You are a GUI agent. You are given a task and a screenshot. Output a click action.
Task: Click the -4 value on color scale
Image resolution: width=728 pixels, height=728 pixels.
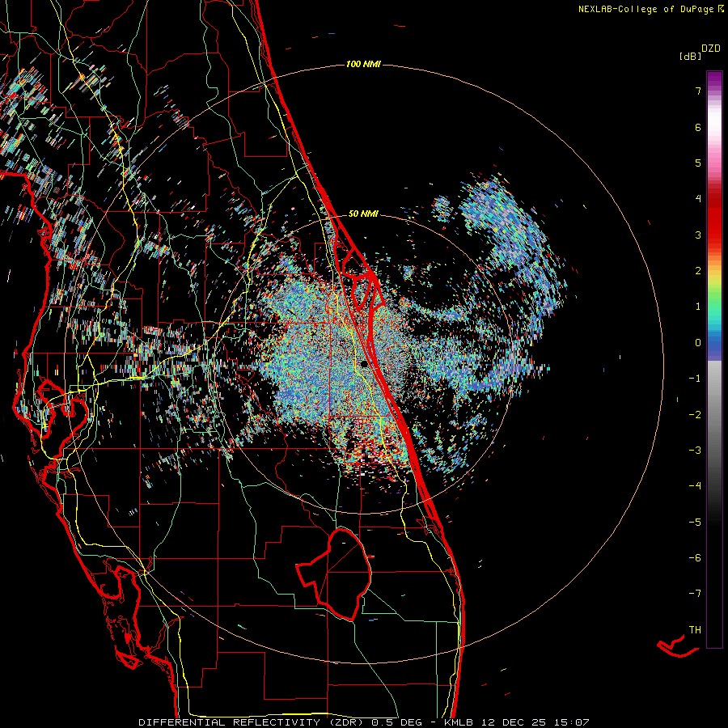tap(695, 485)
